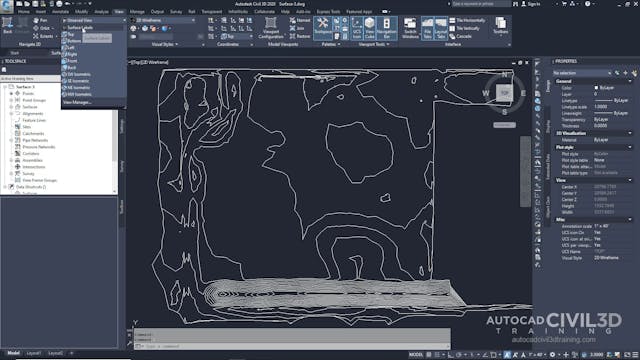Click the Restore viewports button
Screen dimensions: 640x360
tap(300, 36)
